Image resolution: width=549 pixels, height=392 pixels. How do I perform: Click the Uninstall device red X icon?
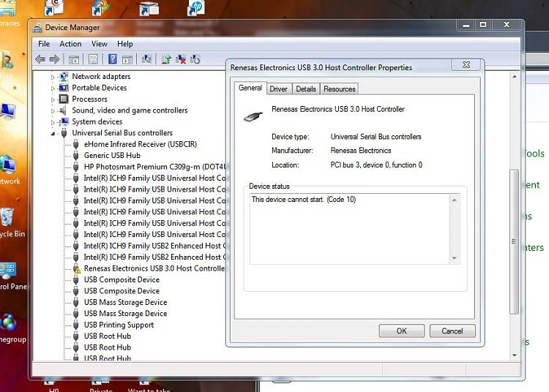click(181, 59)
